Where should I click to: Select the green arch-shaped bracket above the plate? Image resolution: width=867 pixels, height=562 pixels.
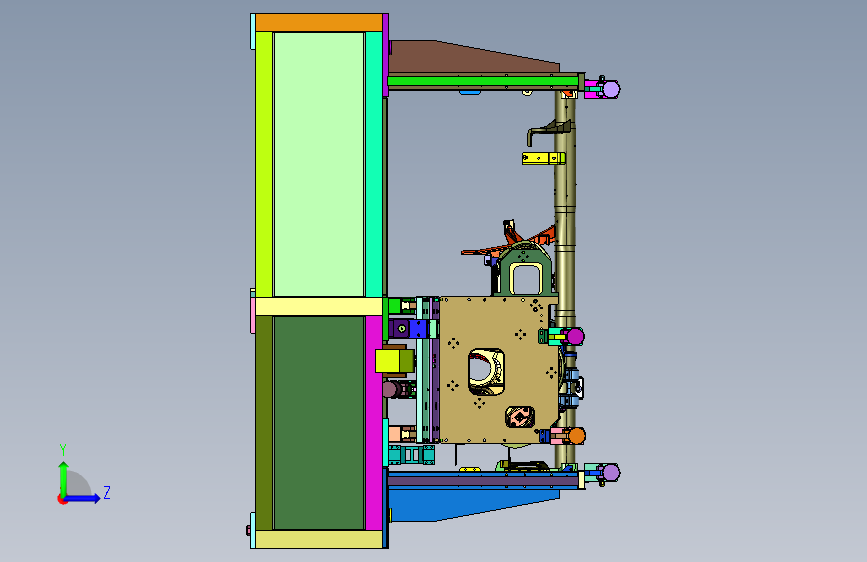(x=525, y=271)
